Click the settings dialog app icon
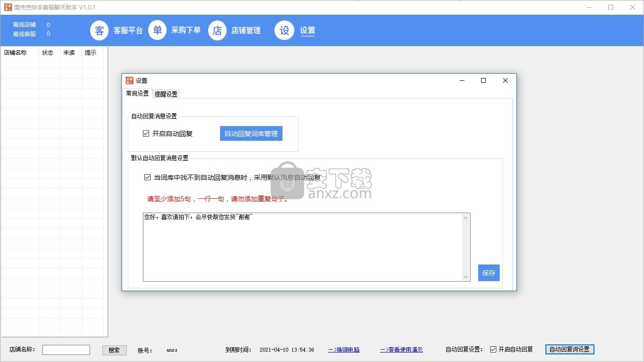Viewport: 644px width, 362px height. [130, 80]
